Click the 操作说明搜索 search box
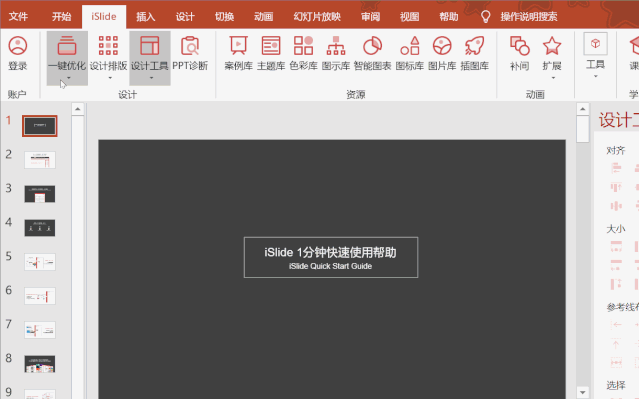Screen dimensions: 639x399 tap(529, 17)
